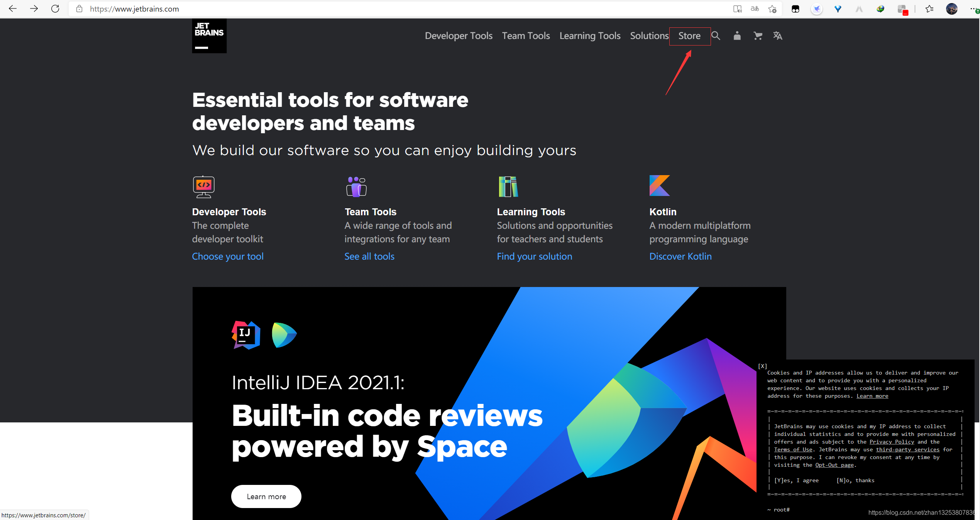Add page to favorites star icon

coord(772,9)
